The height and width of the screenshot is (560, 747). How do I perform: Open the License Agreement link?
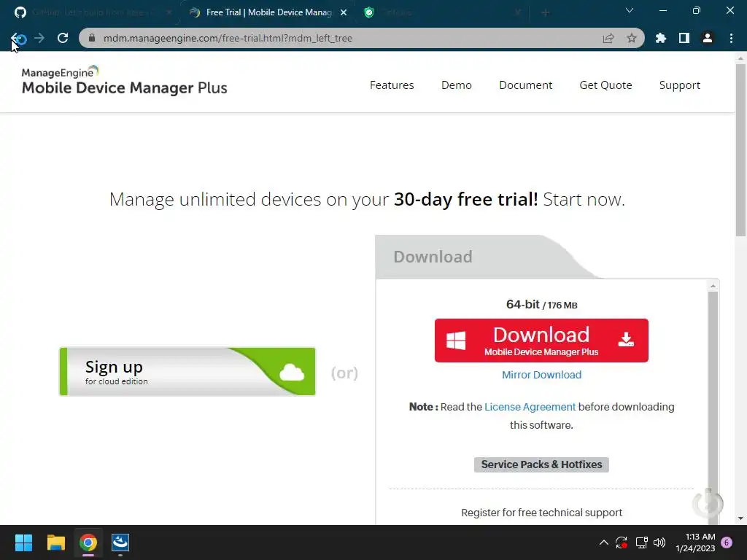530,407
